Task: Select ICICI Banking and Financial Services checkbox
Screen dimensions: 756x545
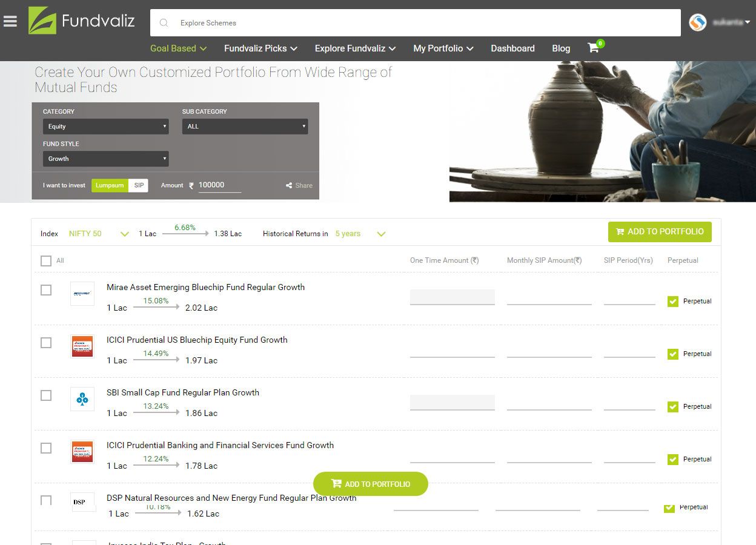Action: coord(46,448)
